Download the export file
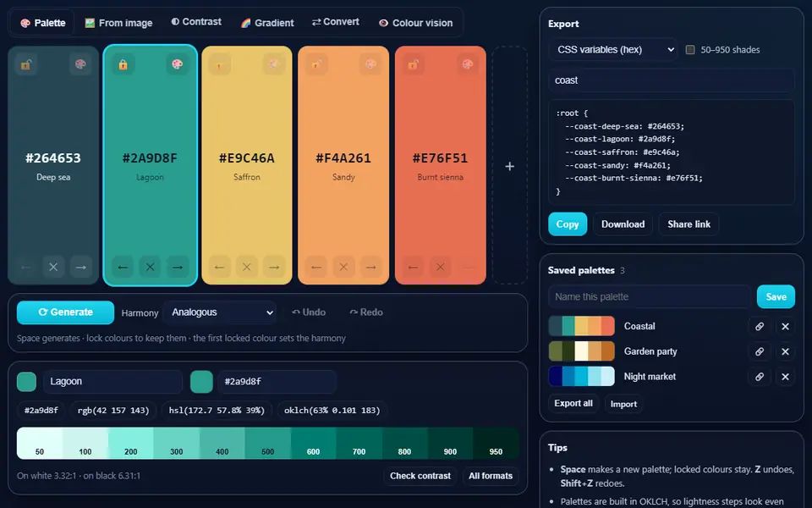 [623, 224]
